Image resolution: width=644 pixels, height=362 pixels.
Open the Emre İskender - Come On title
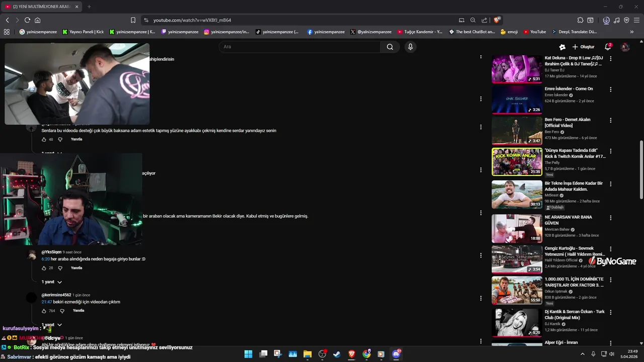pyautogui.click(x=569, y=88)
